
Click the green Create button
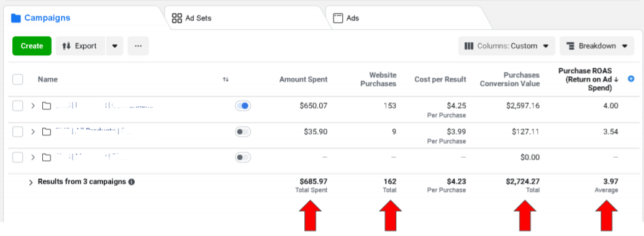coord(32,46)
